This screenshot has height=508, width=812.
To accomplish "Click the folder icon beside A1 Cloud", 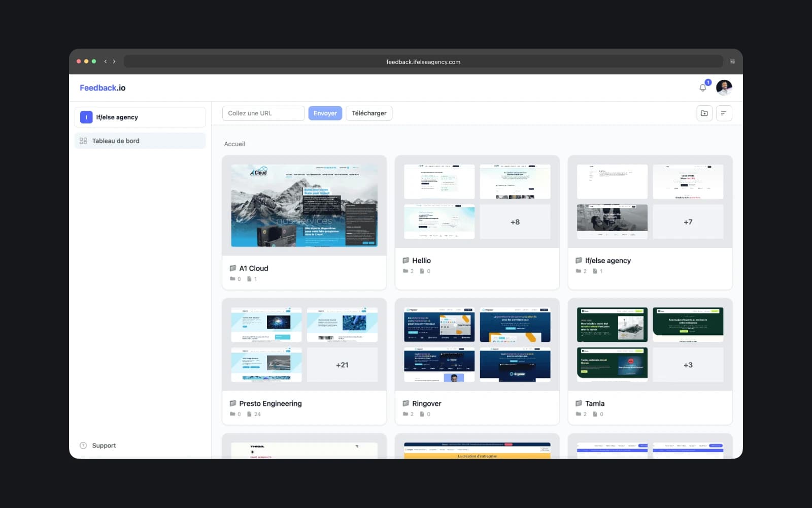I will [x=233, y=268].
